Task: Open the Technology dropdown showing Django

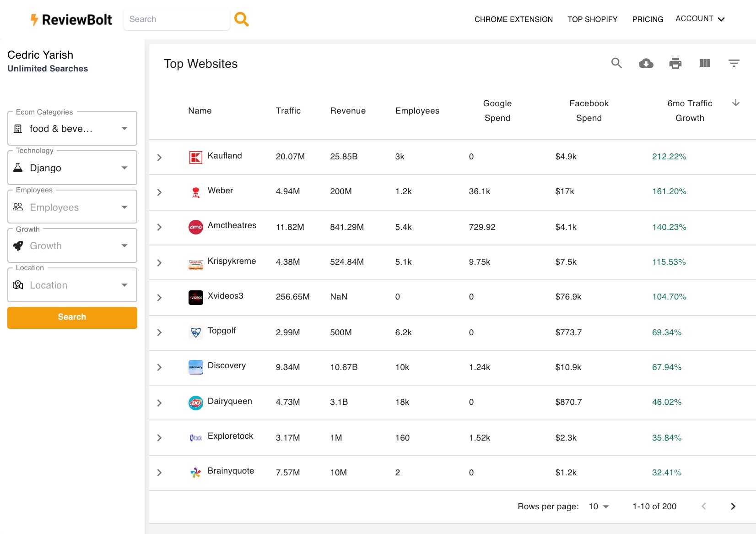Action: (72, 168)
